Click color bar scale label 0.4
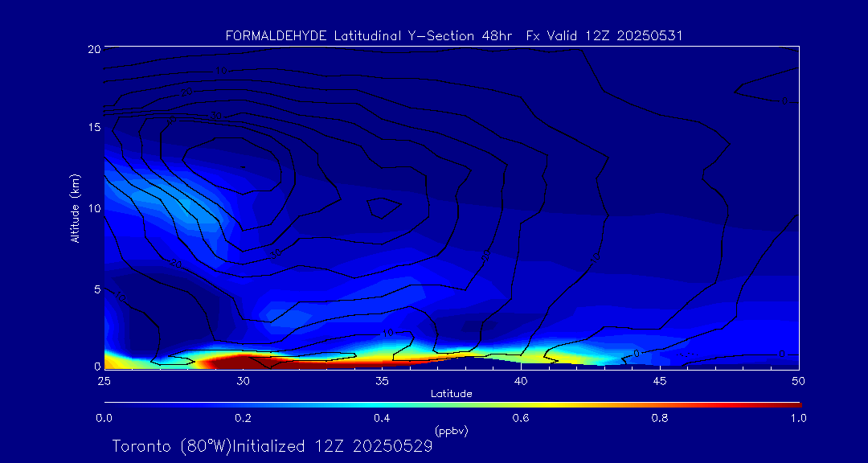Image resolution: width=868 pixels, height=463 pixels. [x=382, y=418]
